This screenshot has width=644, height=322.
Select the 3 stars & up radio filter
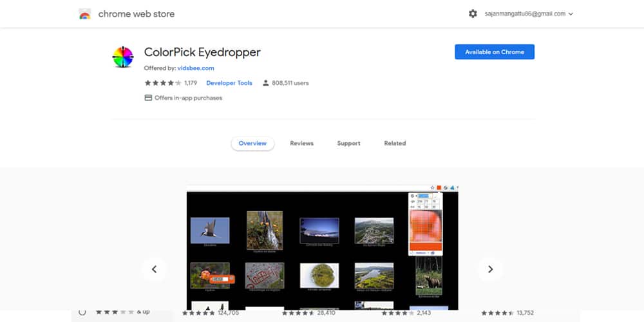pyautogui.click(x=82, y=312)
